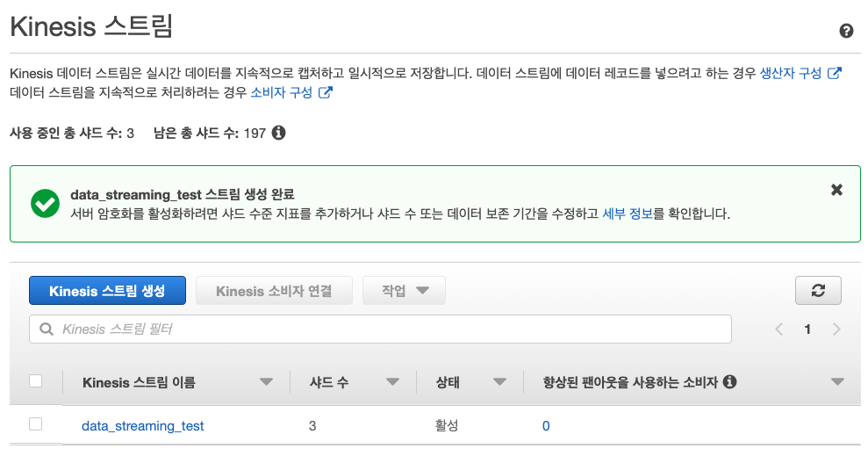Click external link icon next to 생산자 구성

835,73
